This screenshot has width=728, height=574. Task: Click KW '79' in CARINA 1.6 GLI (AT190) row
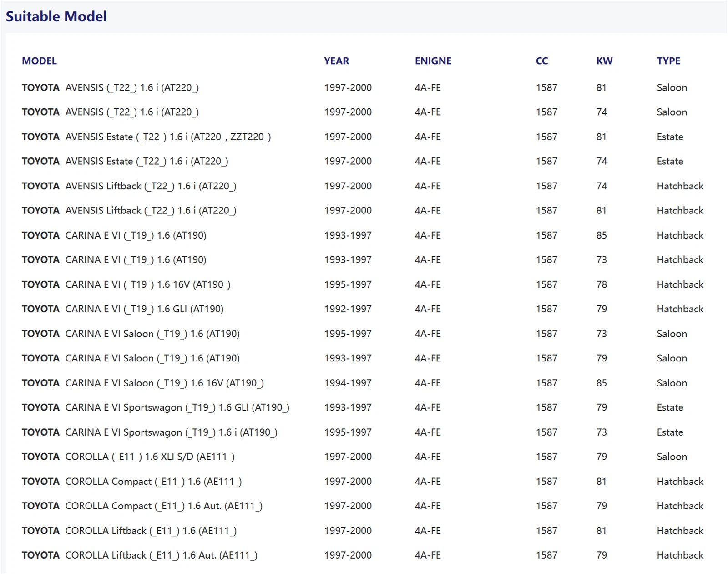point(602,309)
